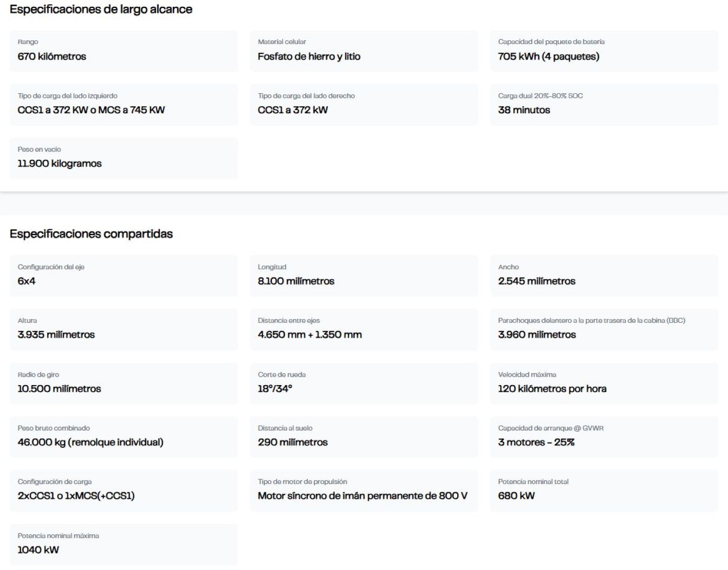
Task: Click the Longitud 8.100 milímetros card
Action: (363, 276)
